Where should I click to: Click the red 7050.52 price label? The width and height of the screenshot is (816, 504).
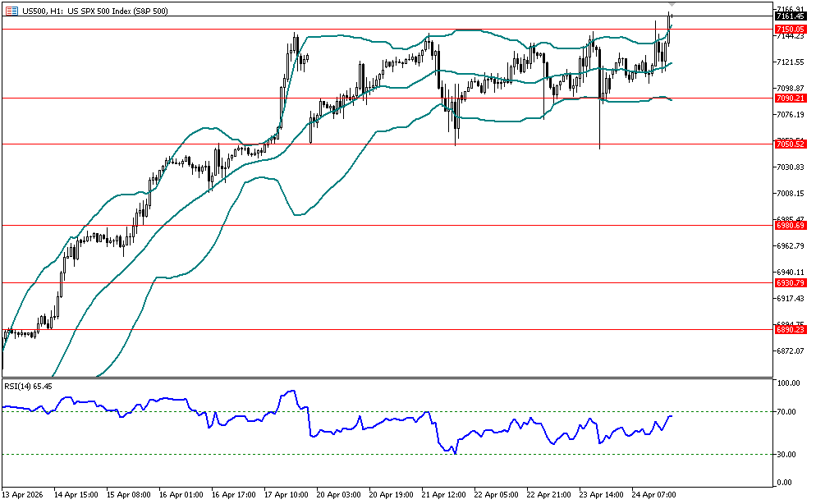(789, 144)
